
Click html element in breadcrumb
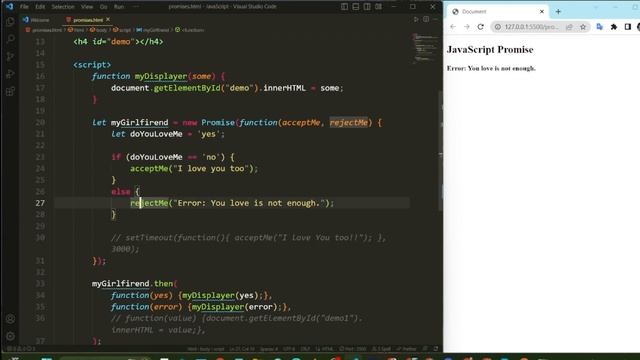tap(76, 30)
